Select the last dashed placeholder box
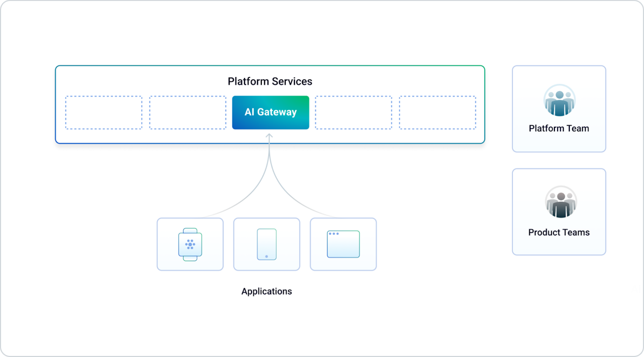Image resolution: width=644 pixels, height=357 pixels. [x=437, y=112]
